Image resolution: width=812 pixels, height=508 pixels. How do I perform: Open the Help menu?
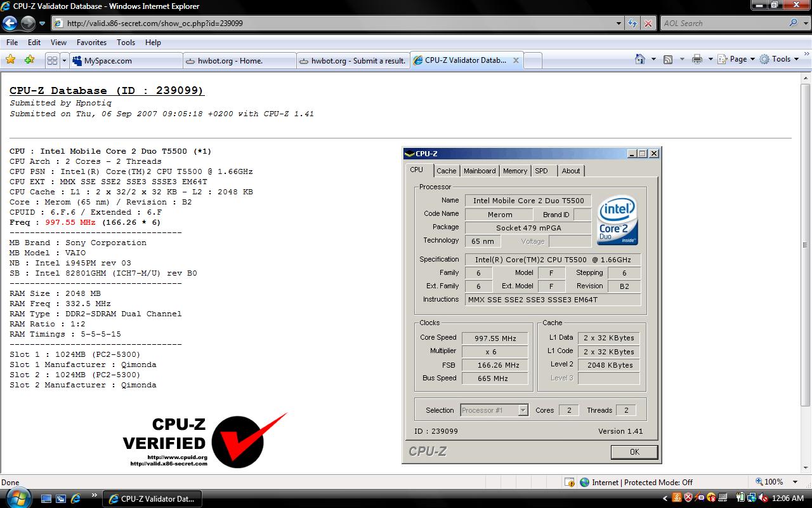pos(153,43)
